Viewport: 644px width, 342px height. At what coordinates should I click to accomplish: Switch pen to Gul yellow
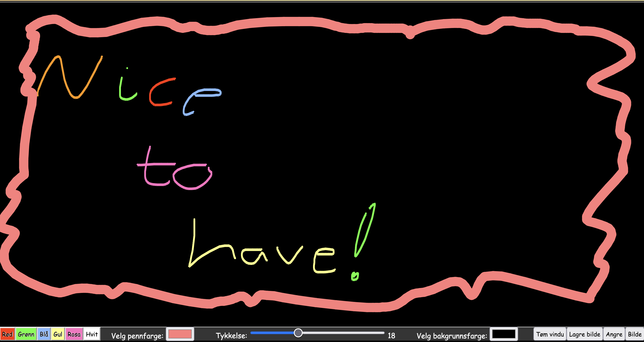[58, 334]
